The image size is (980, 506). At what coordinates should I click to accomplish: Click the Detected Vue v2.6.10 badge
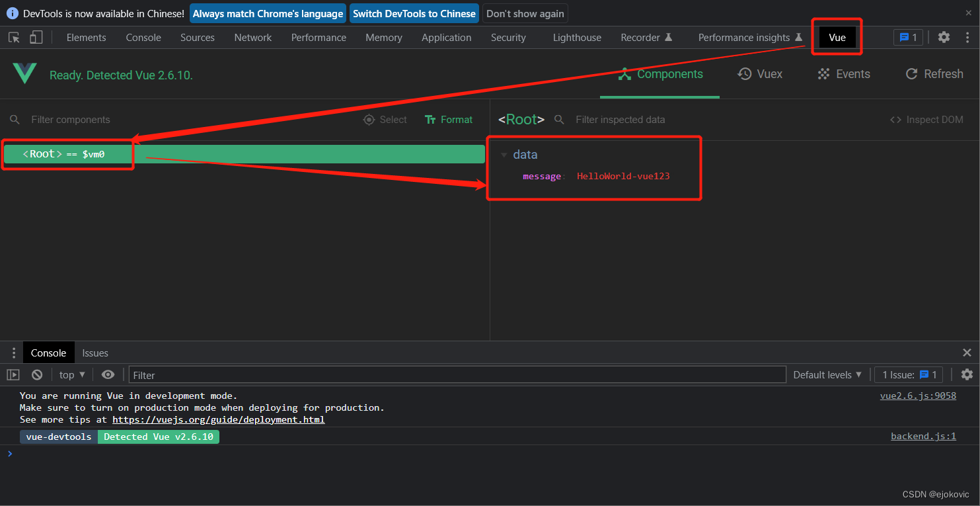(x=159, y=437)
